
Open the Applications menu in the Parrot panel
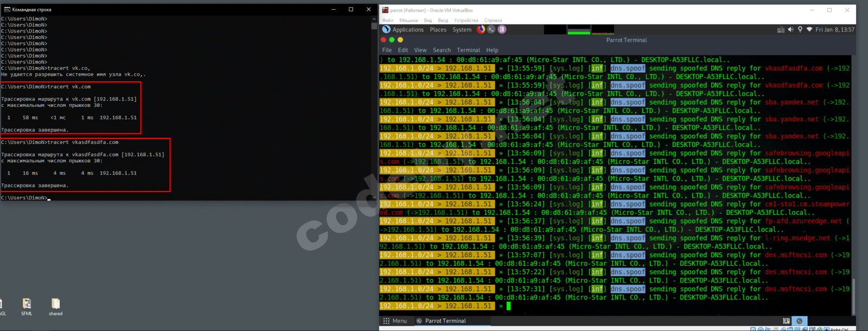[x=407, y=30]
